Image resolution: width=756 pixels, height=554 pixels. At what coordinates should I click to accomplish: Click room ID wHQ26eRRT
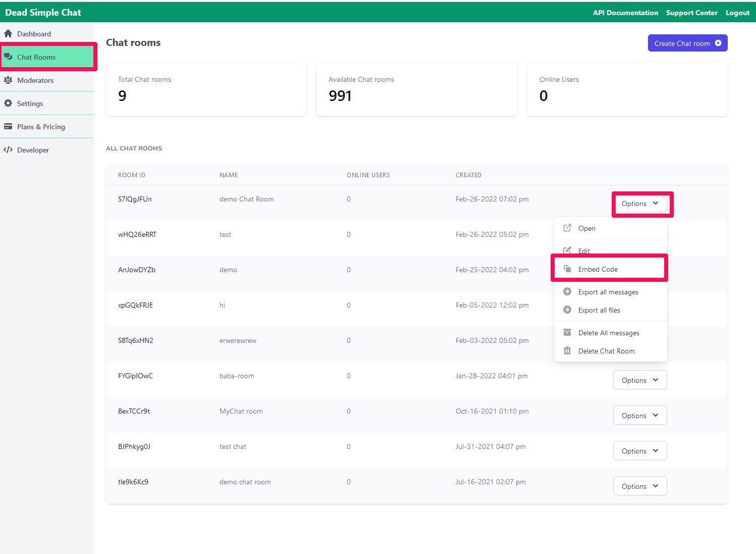pos(137,234)
